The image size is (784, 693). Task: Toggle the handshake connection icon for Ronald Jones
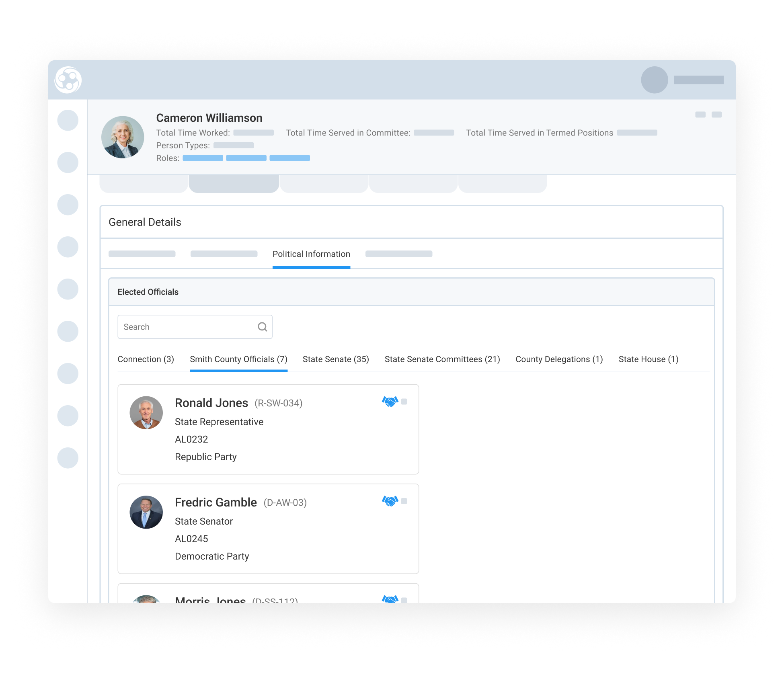click(389, 401)
